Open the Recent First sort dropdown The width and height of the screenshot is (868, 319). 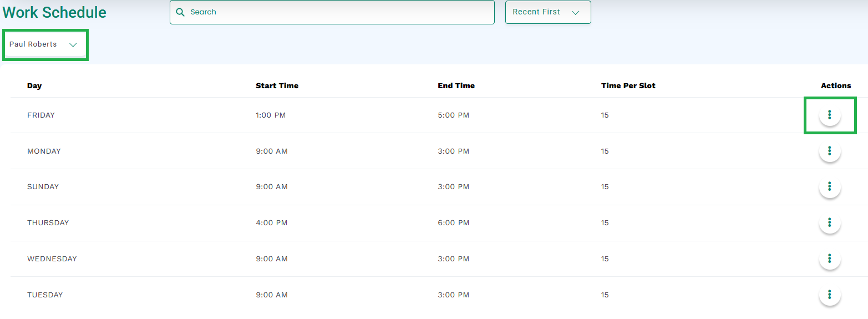(x=548, y=12)
